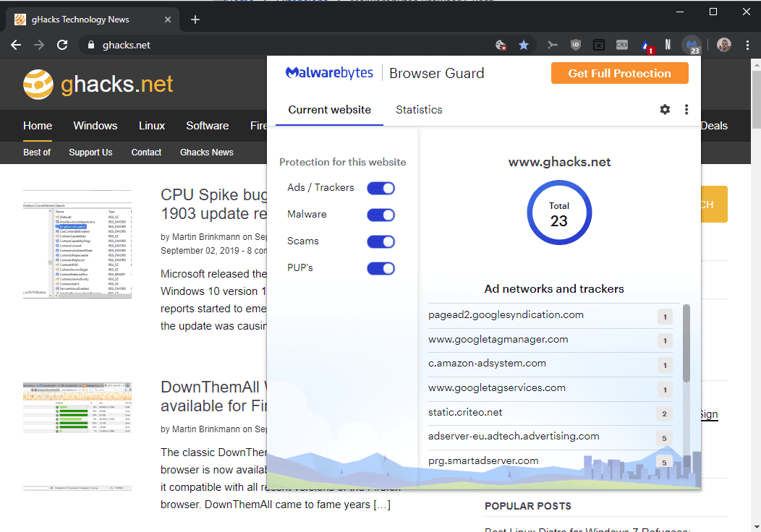Bookmark the page via the star icon
Screen dimensions: 761x532
pos(524,44)
